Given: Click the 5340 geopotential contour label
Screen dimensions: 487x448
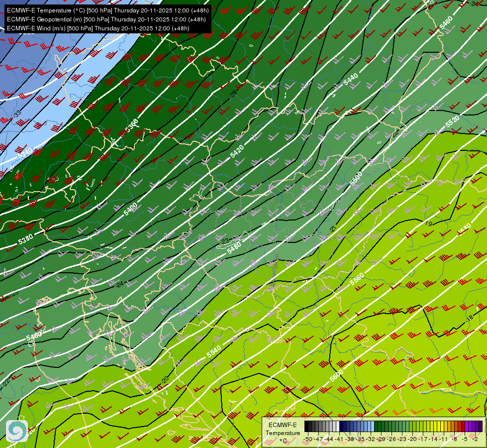Looking at the screenshot, I should coord(25,153).
